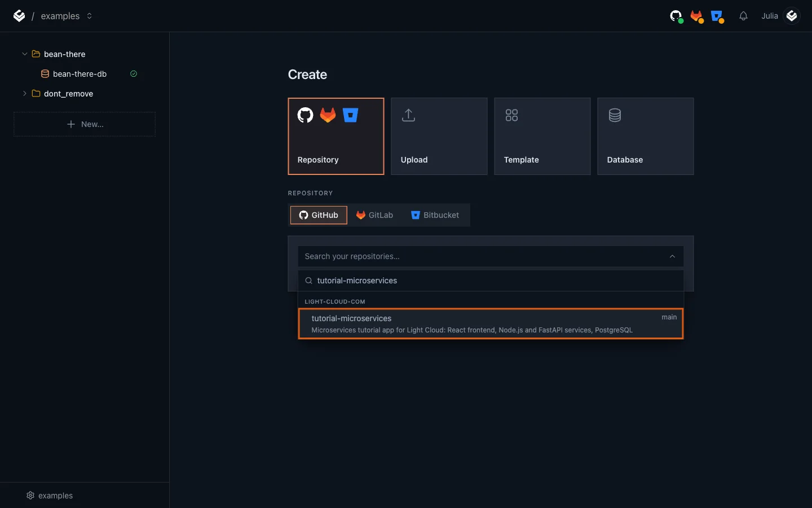This screenshot has height=508, width=812.
Task: Click GitLab icon on Repository card
Action: 328,115
